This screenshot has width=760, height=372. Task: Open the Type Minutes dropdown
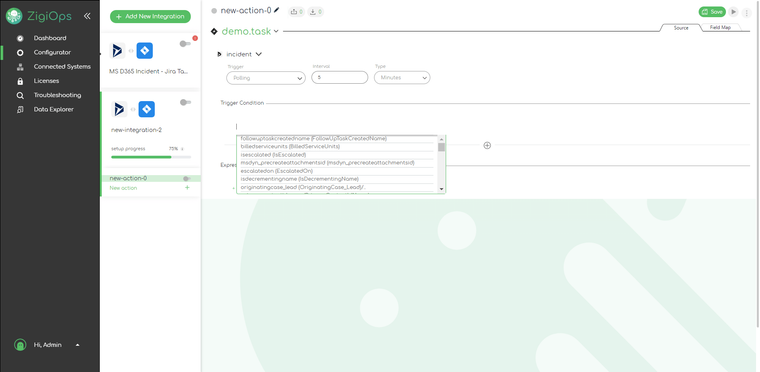point(402,78)
